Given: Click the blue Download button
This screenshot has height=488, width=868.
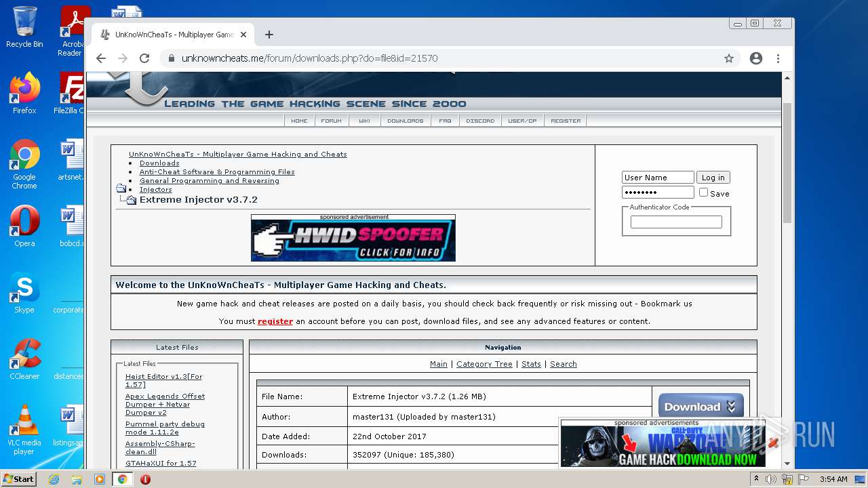Looking at the screenshot, I should click(x=701, y=407).
